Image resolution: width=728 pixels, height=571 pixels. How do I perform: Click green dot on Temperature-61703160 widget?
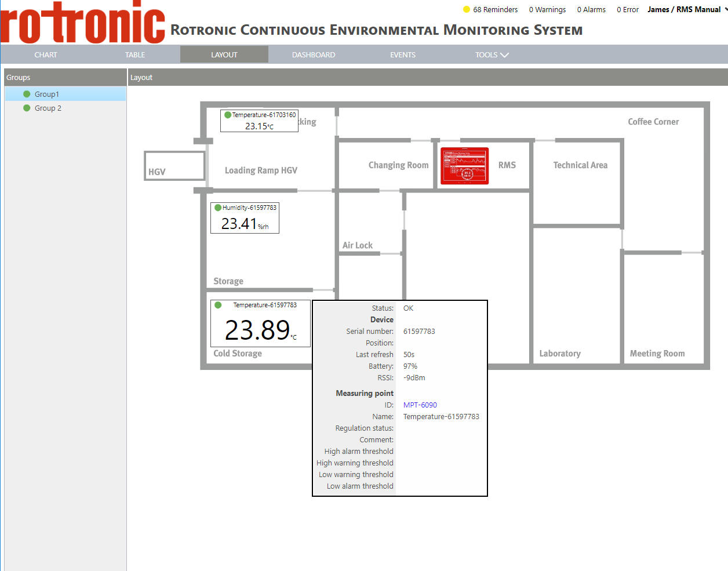click(228, 115)
